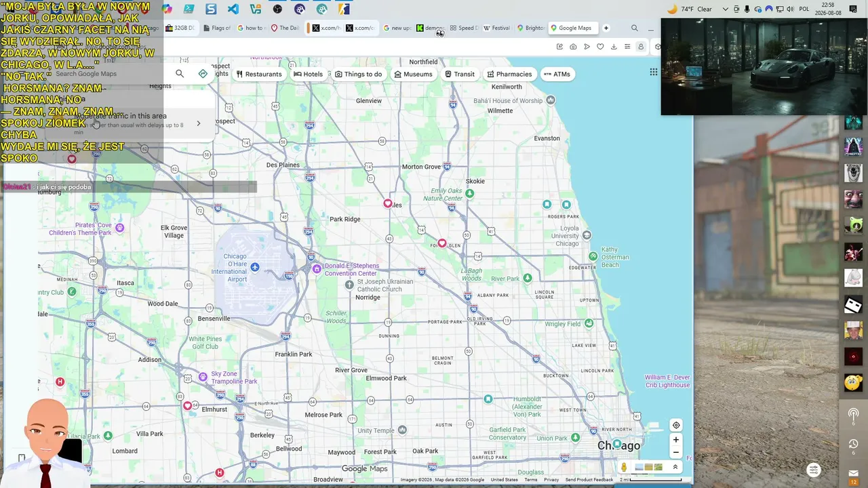
Task: Open the broadcast antenna icon in sidebar
Action: (853, 415)
